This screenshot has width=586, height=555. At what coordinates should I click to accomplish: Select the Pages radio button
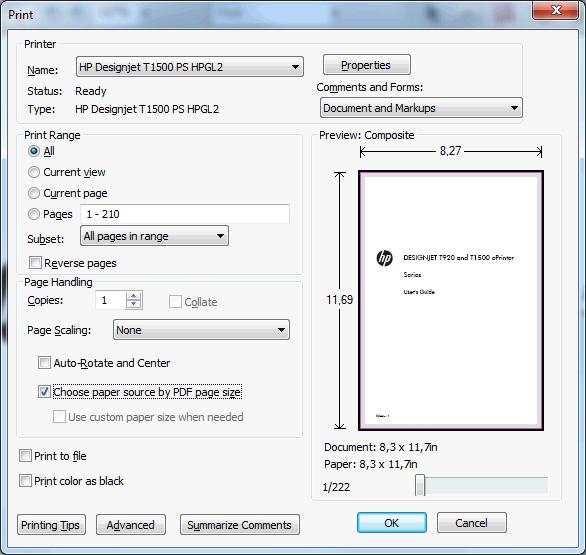[x=34, y=214]
